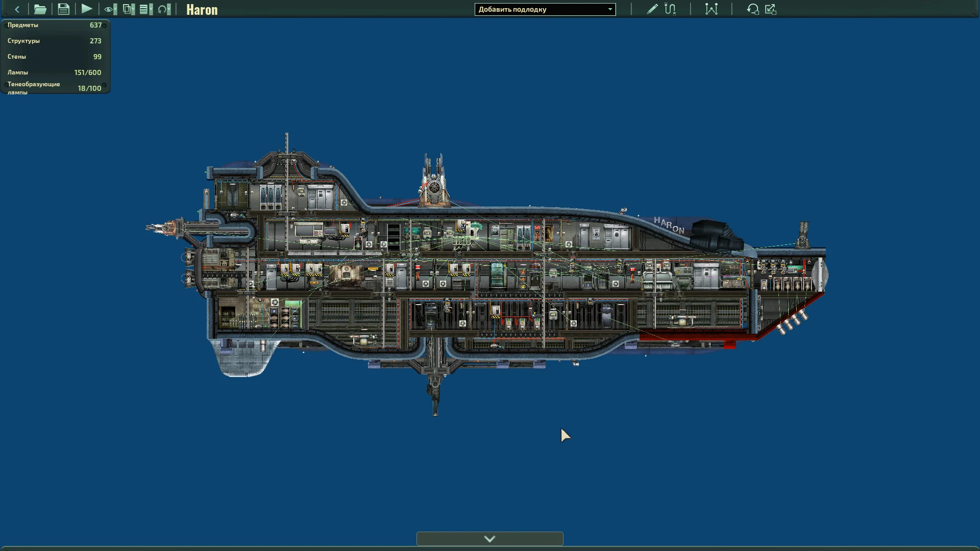Save the current submarine
Viewport: 980px width, 551px height.
tap(63, 9)
